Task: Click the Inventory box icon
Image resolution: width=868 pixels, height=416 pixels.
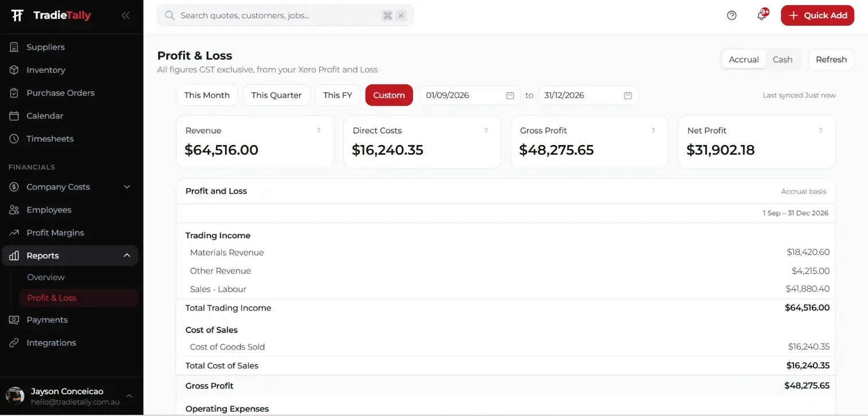Action: coord(14,70)
